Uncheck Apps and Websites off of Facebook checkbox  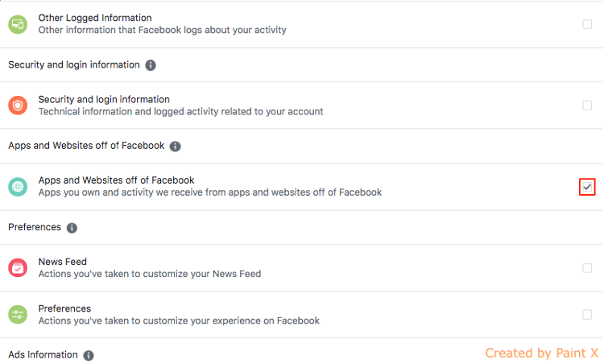587,187
